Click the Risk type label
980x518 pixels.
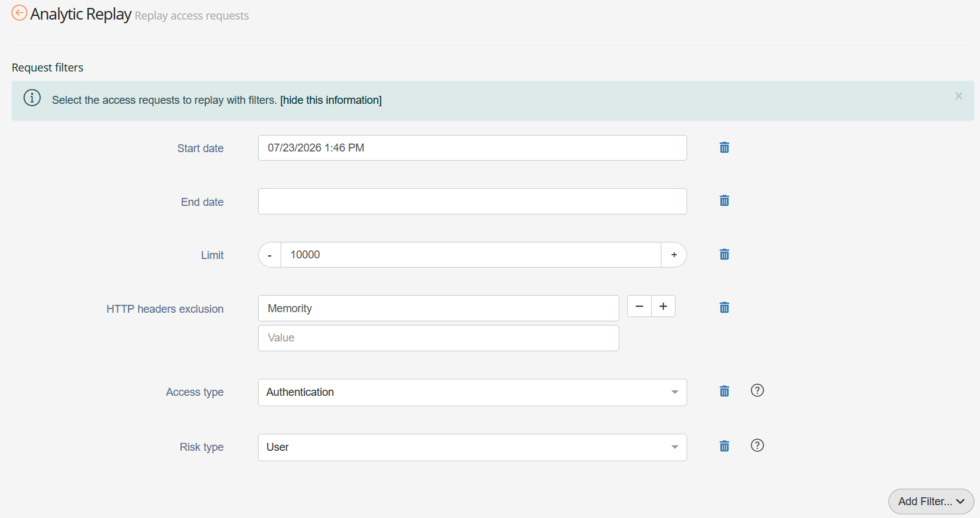coord(202,447)
